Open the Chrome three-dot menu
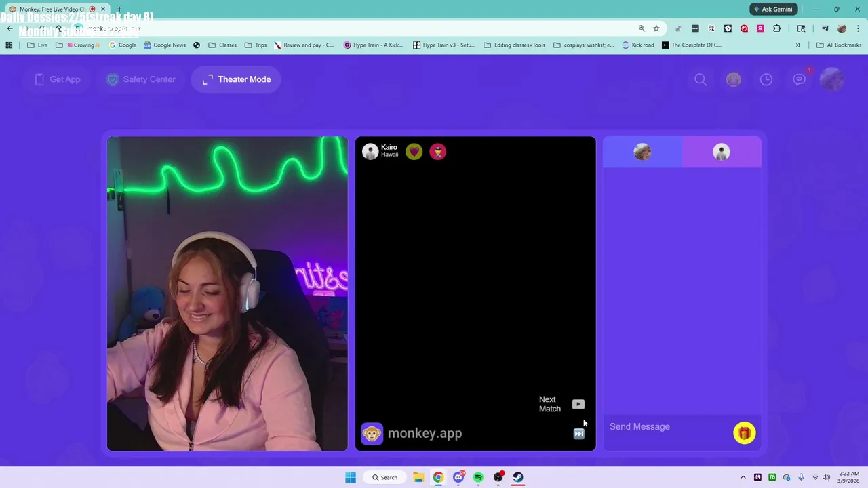The height and width of the screenshot is (488, 868). tap(858, 28)
